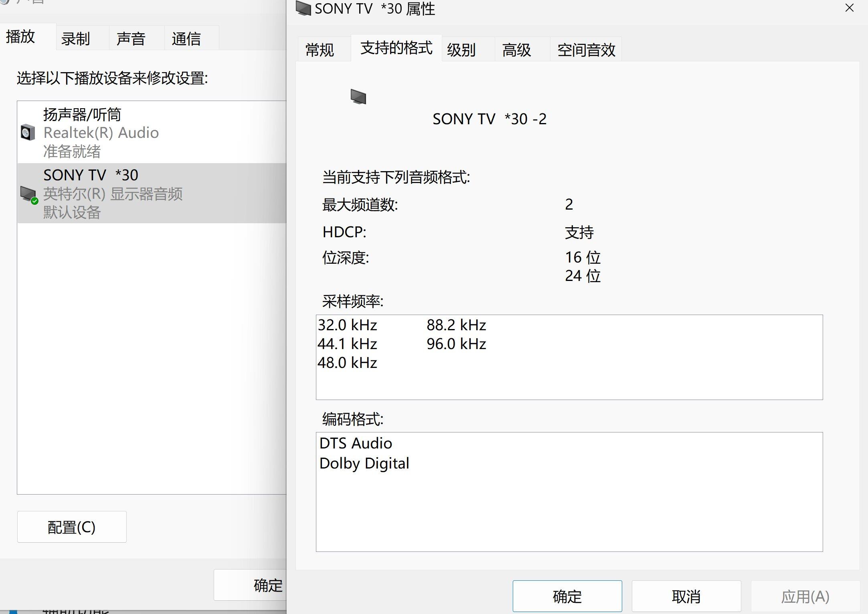The width and height of the screenshot is (868, 614).
Task: Select 96.0 kHz in the sample rate list
Action: coord(456,344)
